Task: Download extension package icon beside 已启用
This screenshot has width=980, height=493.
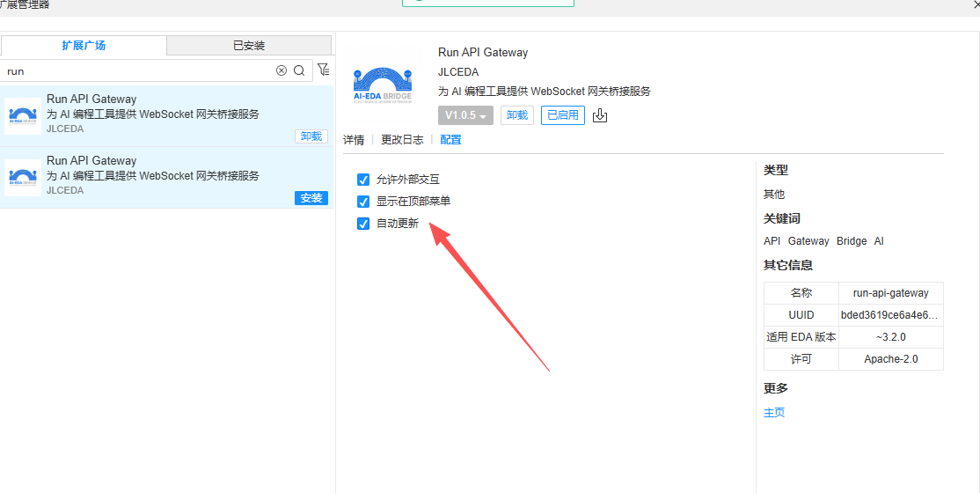Action: pos(600,115)
